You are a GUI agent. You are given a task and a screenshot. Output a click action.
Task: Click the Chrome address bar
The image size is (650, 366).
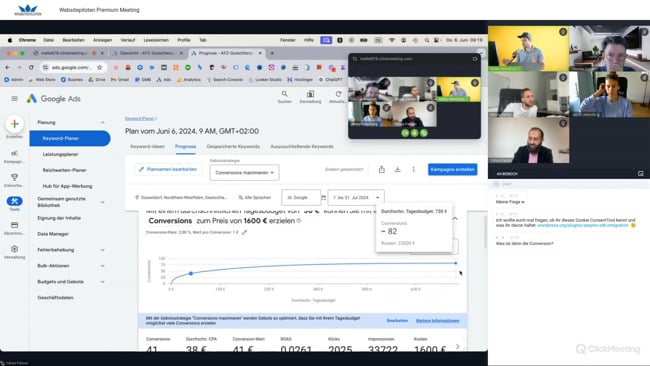click(71, 67)
